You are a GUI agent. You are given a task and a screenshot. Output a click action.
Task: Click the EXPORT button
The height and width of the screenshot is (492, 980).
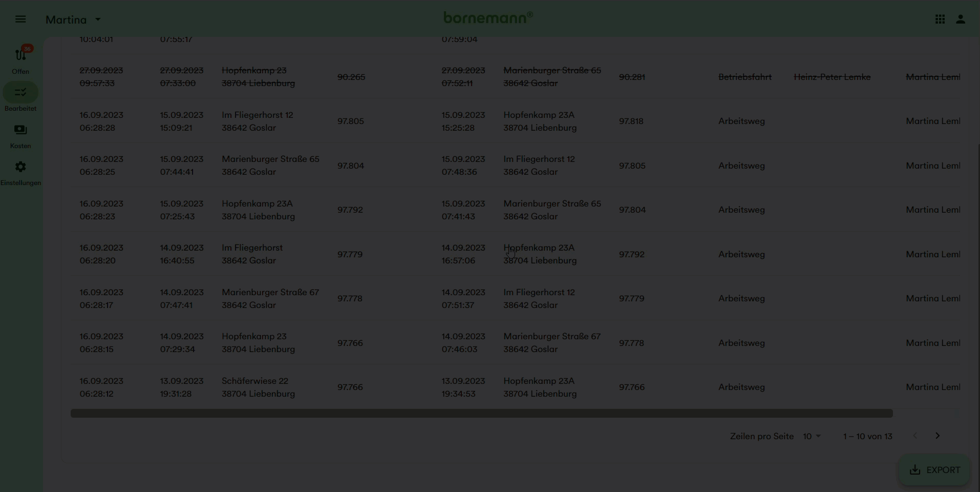click(934, 470)
